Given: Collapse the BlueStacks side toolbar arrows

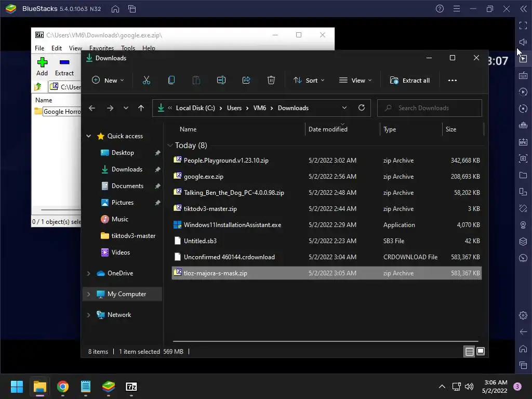Looking at the screenshot, I should tap(524, 9).
